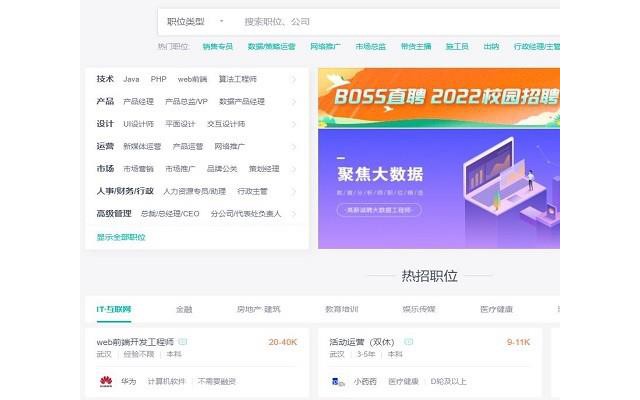
Task: Expand the 产品 category row arrow
Action: 293,102
